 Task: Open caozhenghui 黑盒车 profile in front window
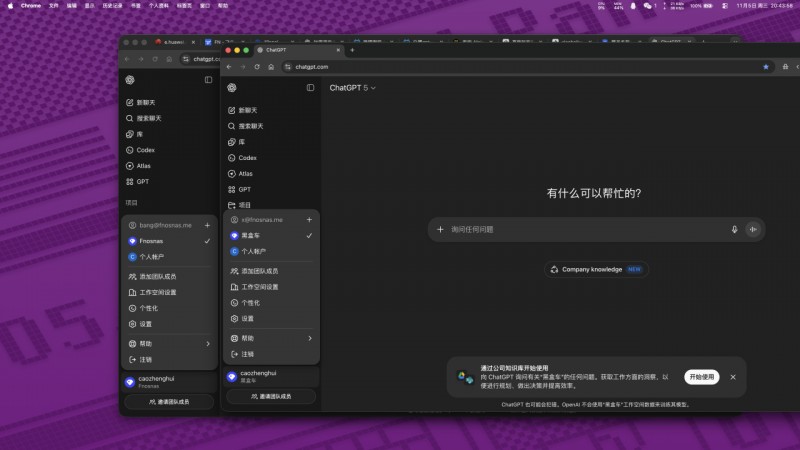(271, 377)
